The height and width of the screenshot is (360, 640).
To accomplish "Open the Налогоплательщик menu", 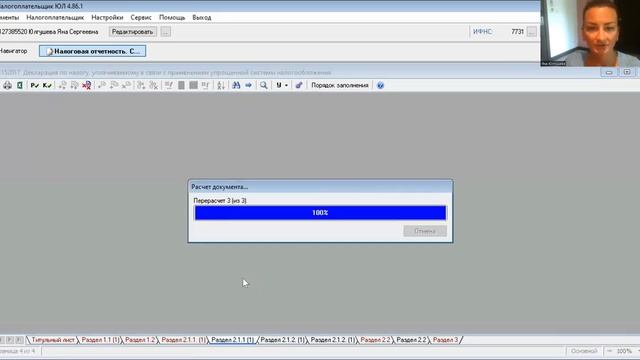I will point(55,18).
